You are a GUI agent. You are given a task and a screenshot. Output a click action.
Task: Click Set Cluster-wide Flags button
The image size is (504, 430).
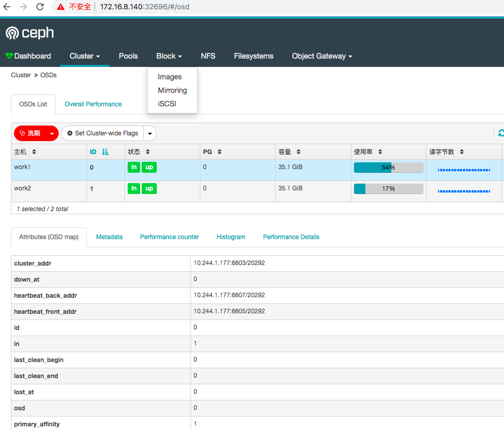click(x=103, y=134)
